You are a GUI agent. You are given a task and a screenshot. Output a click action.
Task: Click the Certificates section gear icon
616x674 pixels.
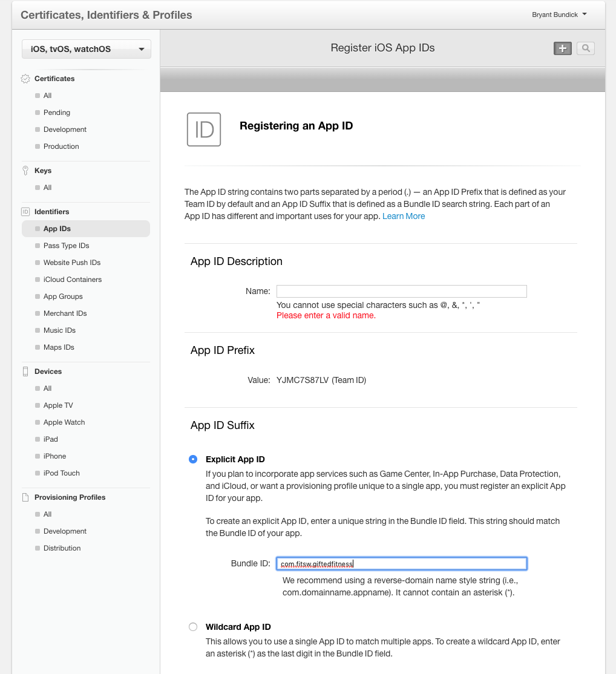[25, 79]
